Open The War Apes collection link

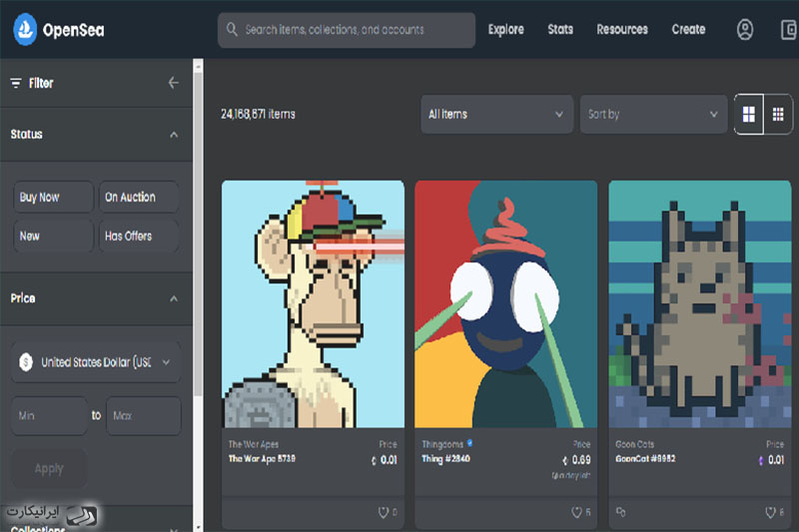pos(254,444)
